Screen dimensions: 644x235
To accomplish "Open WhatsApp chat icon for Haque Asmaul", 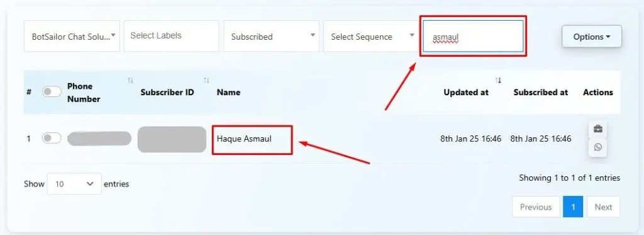I will pyautogui.click(x=597, y=147).
